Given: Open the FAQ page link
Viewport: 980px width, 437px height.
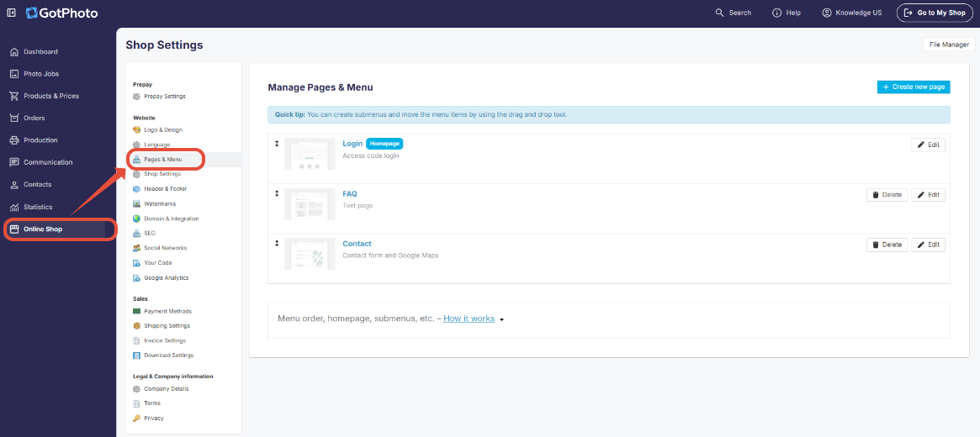Looking at the screenshot, I should pos(350,193).
